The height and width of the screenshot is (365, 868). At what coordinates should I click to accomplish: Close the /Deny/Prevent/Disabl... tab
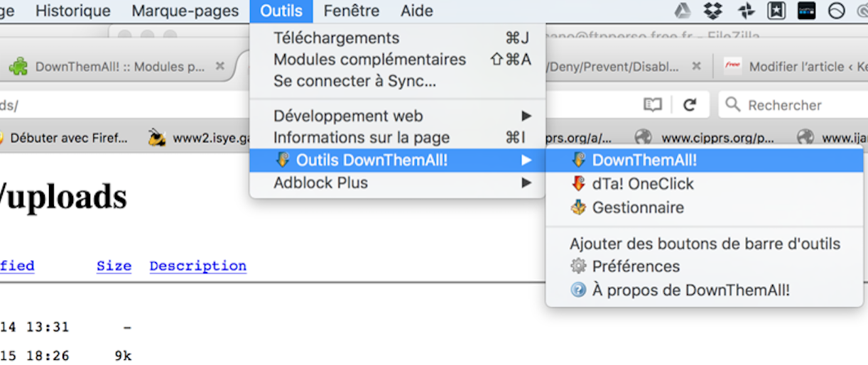(696, 66)
